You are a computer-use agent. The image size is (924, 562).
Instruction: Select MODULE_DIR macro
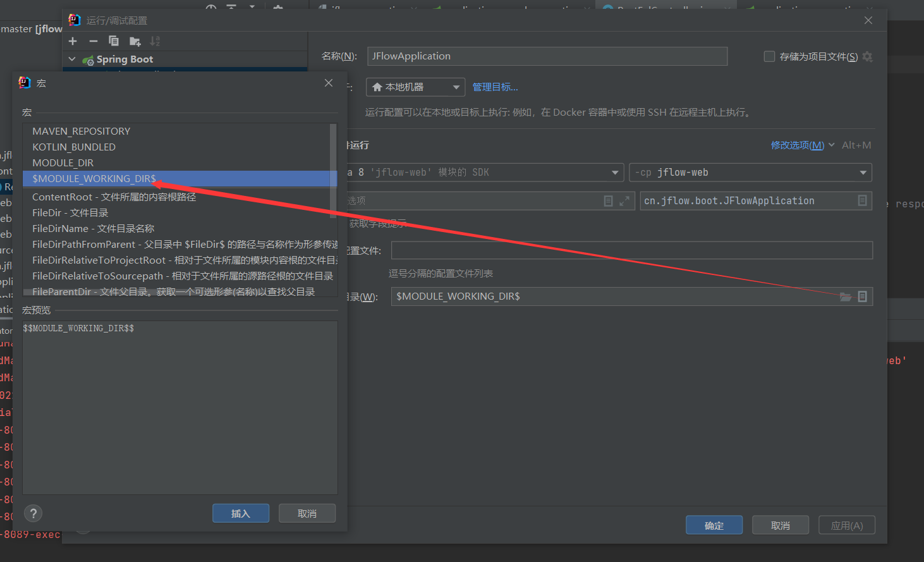coord(176,162)
